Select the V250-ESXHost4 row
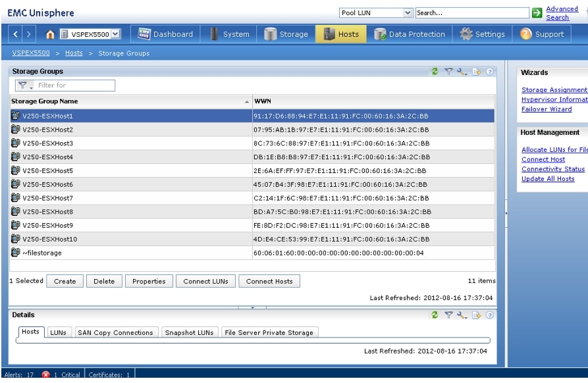 click(252, 157)
